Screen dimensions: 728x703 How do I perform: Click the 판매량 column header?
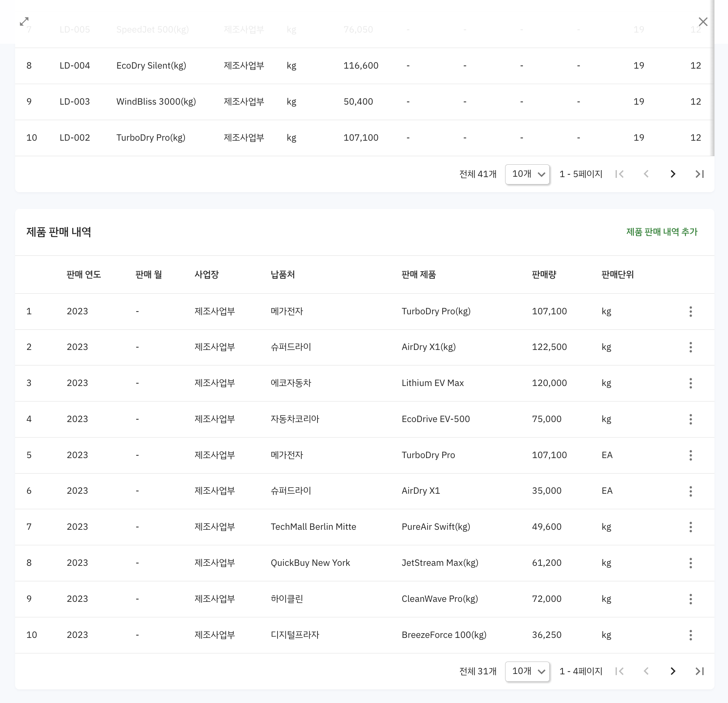coord(544,274)
